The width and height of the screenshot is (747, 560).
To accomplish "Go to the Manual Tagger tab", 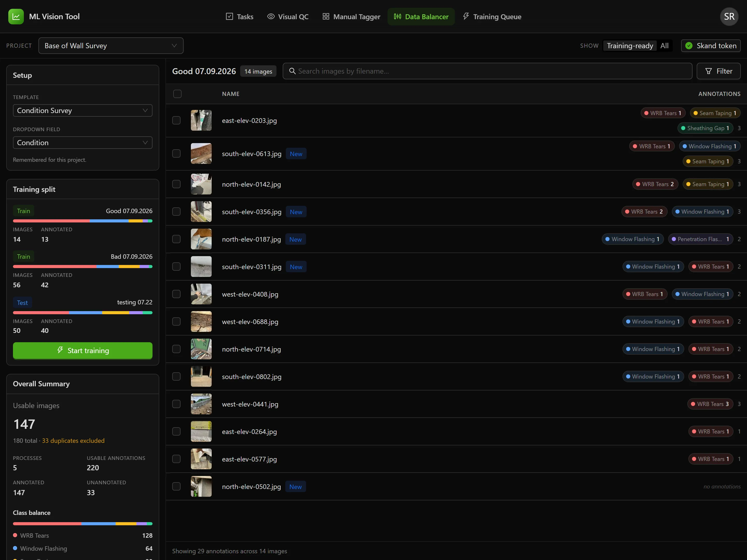I will [x=351, y=17].
